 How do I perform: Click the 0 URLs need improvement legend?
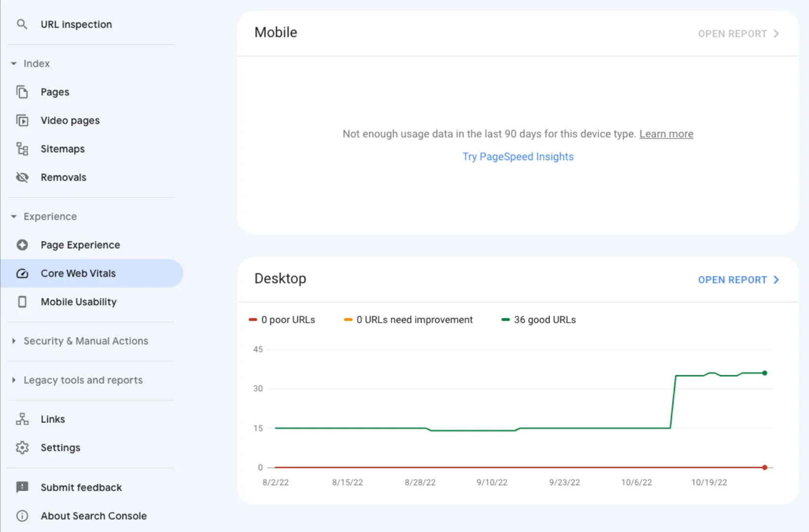408,320
